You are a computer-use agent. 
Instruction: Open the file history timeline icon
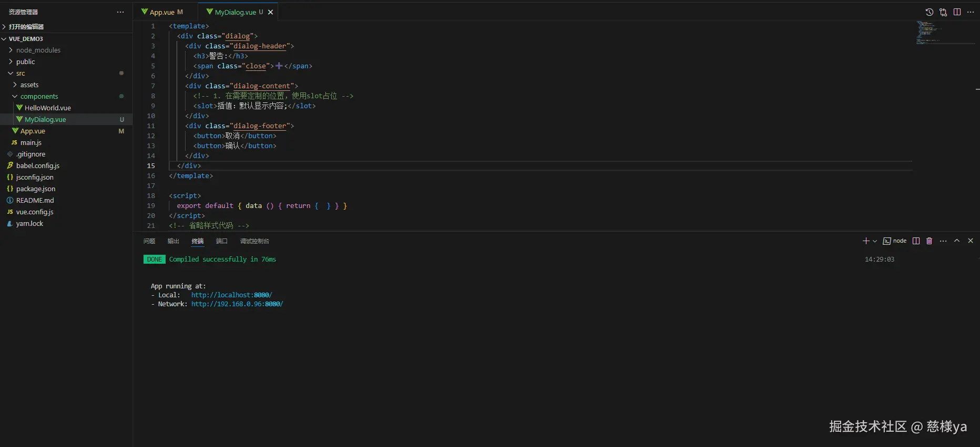click(930, 12)
